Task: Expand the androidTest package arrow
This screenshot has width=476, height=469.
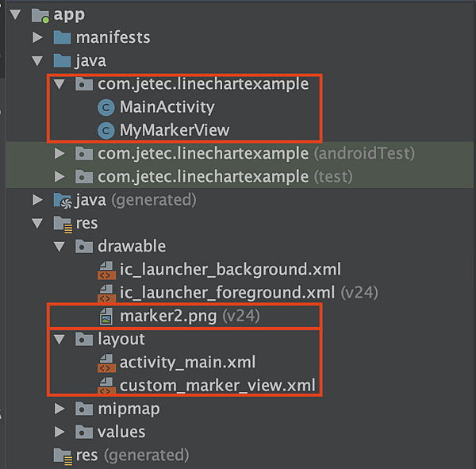Action: point(59,153)
